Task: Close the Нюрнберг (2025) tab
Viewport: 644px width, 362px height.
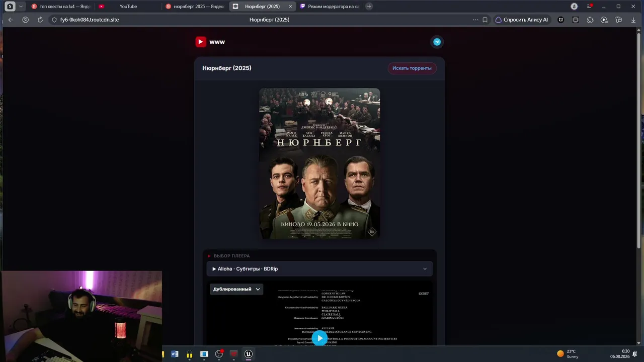Action: pyautogui.click(x=290, y=7)
